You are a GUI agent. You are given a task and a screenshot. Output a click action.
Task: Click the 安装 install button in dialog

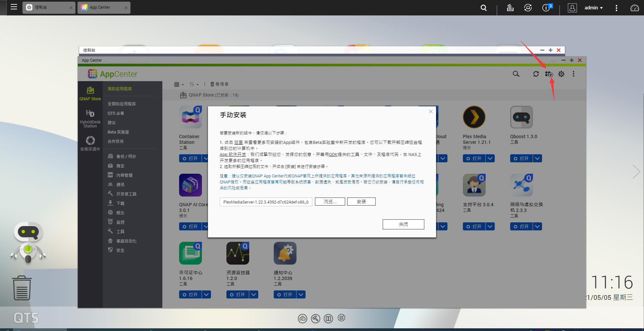[361, 202]
